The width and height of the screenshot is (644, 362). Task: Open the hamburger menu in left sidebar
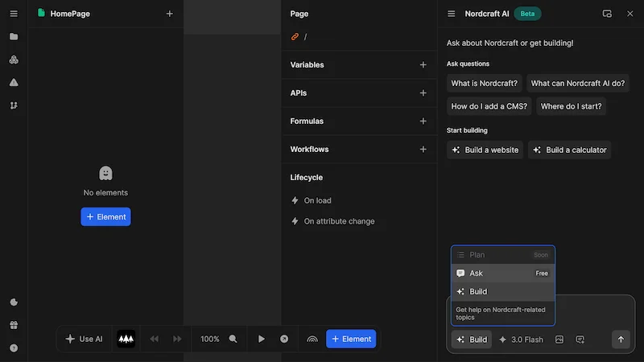pos(14,14)
